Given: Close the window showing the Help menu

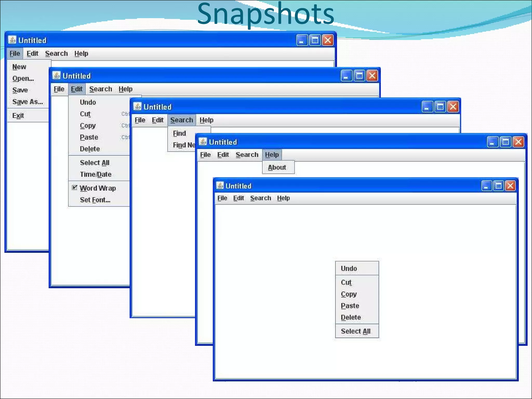Looking at the screenshot, I should [518, 142].
